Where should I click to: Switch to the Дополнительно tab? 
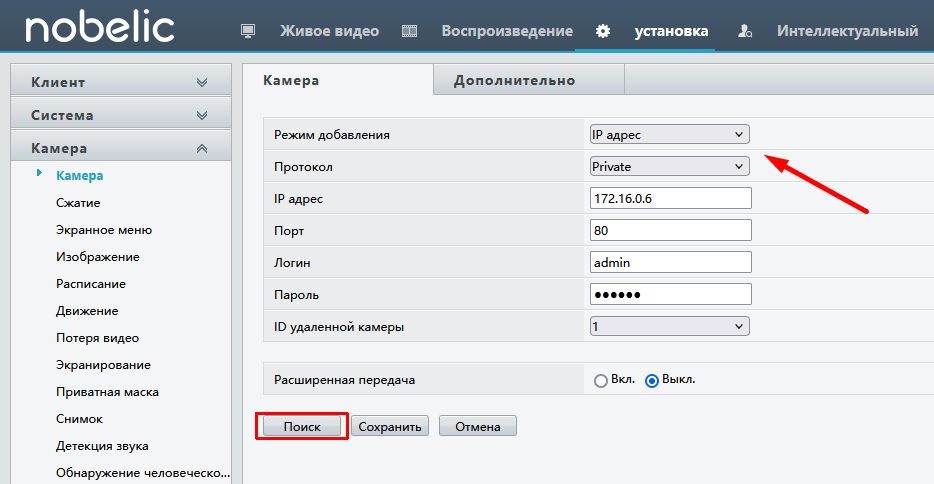[529, 80]
